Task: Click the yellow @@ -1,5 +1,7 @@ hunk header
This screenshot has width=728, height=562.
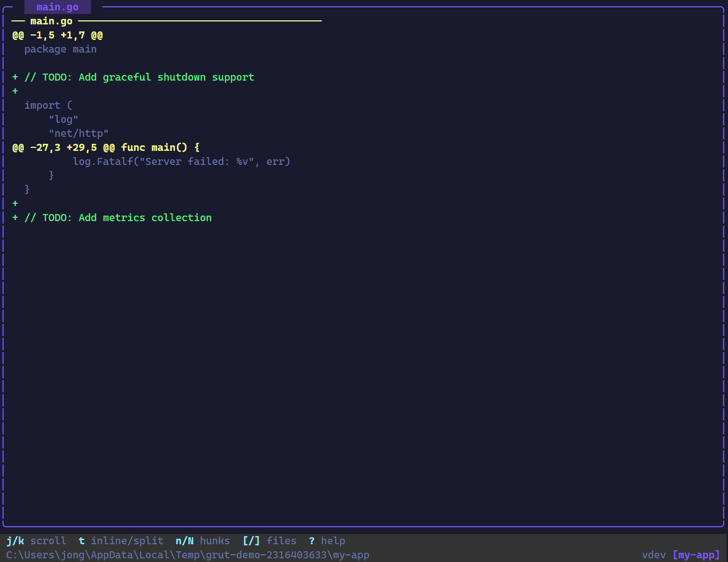Action: click(58, 35)
